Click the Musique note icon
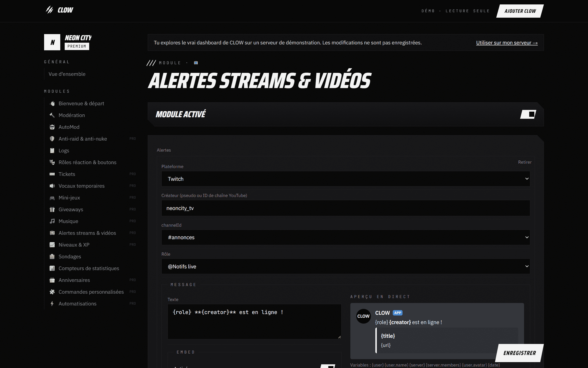 point(52,221)
